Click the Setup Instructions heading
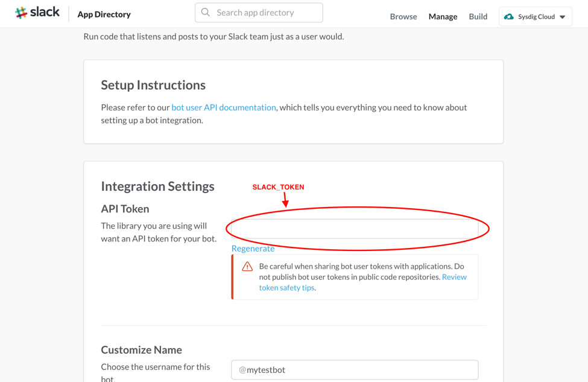Screen dimensions: 588x382 [153, 85]
